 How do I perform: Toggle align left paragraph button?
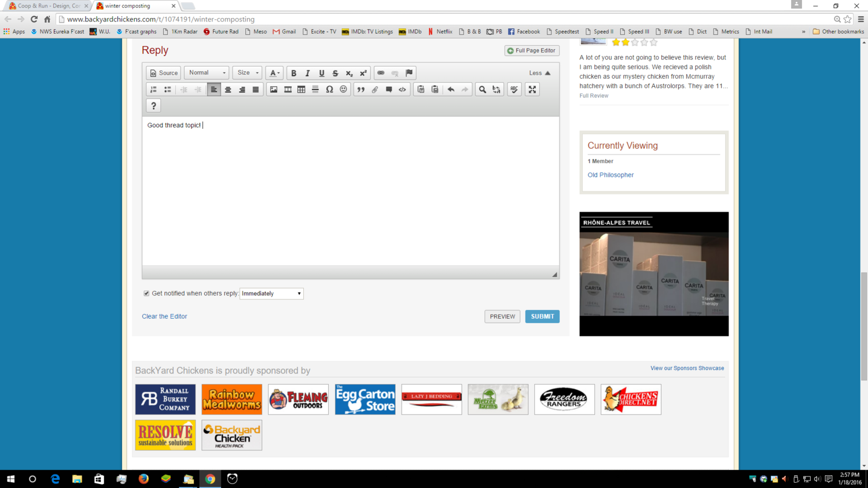click(214, 90)
